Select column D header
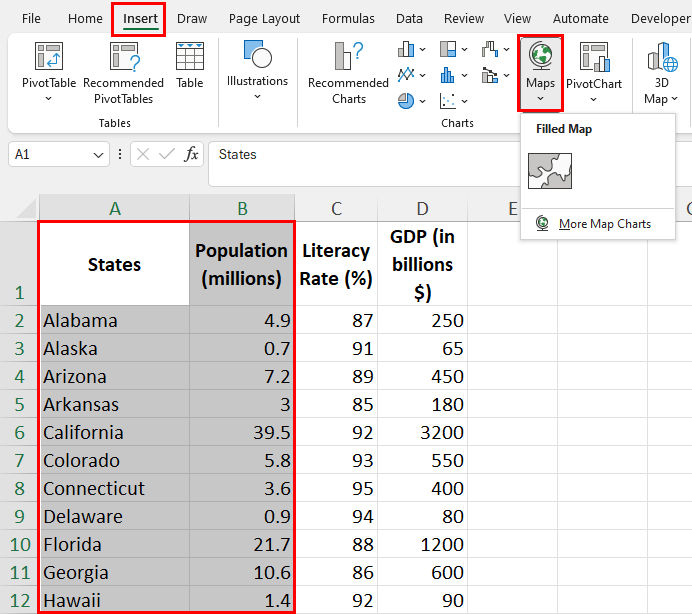Screen dimensions: 692x614 tap(422, 208)
